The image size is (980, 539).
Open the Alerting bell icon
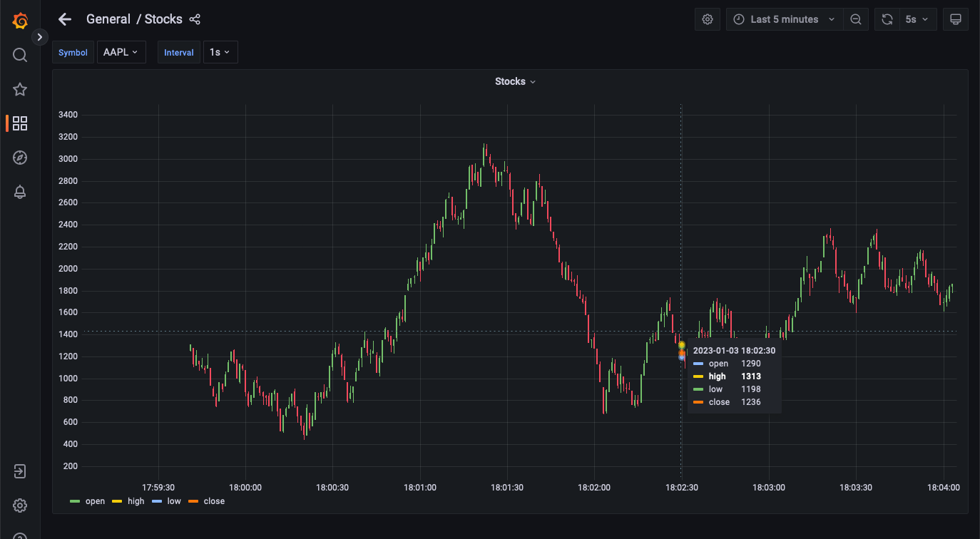tap(20, 192)
